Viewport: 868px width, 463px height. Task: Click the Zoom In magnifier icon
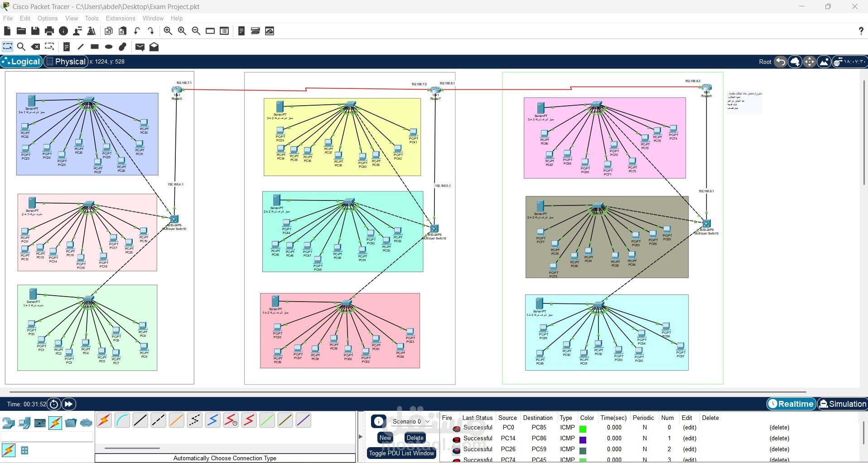pos(168,31)
